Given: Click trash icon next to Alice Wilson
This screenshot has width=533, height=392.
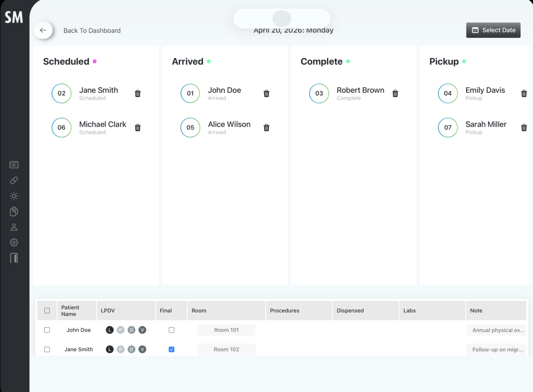Looking at the screenshot, I should click(266, 128).
